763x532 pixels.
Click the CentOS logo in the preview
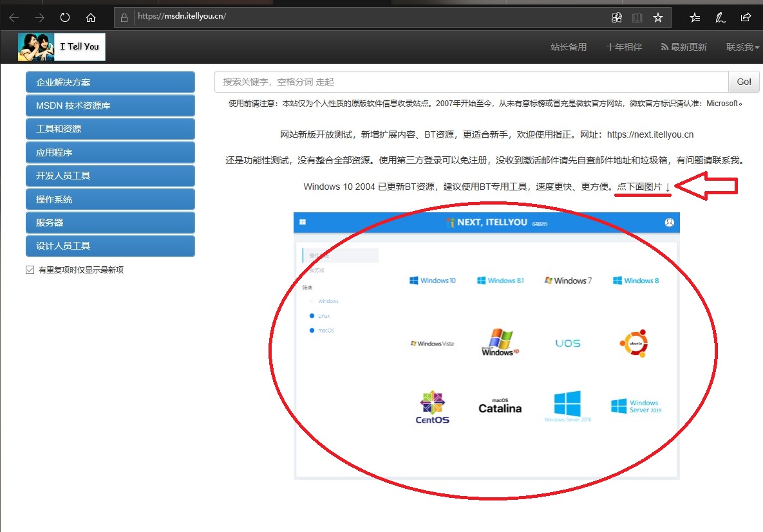433,407
